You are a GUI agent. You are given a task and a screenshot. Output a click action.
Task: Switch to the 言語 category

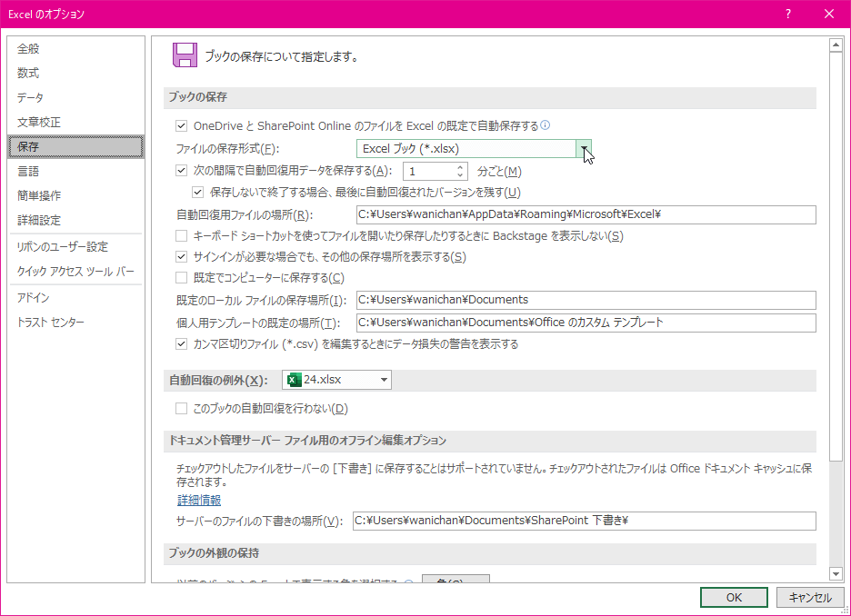[28, 171]
